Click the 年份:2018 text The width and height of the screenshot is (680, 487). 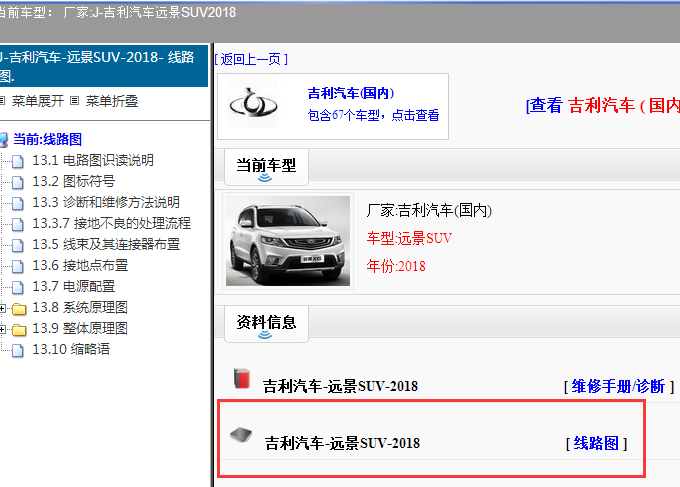396,266
